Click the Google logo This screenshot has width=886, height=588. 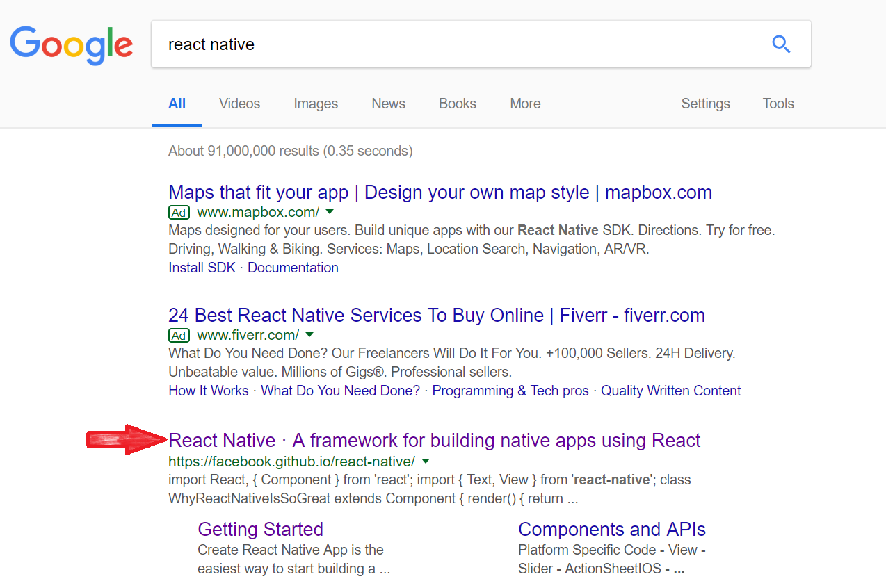(x=70, y=44)
